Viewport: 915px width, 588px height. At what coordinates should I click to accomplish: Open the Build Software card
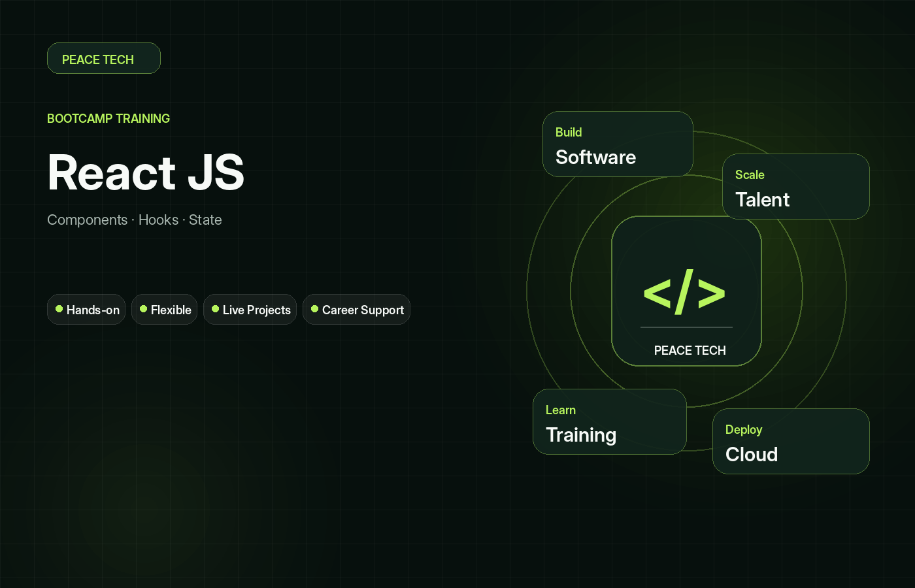618,144
